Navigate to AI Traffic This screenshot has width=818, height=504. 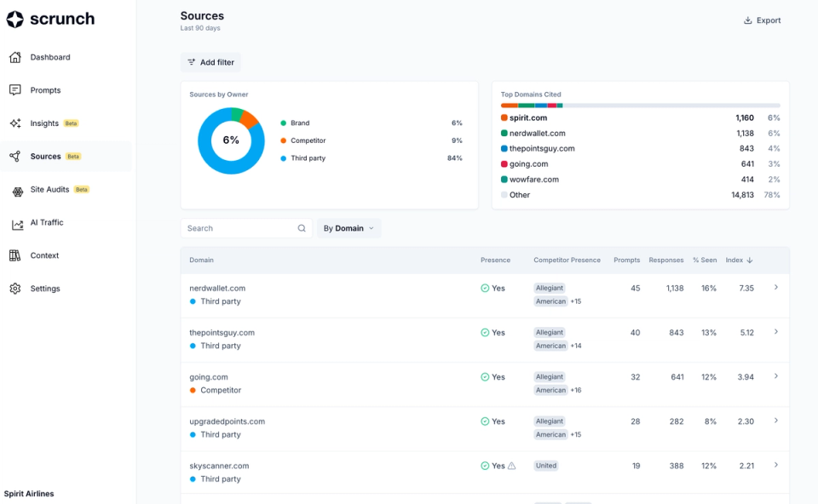click(46, 222)
